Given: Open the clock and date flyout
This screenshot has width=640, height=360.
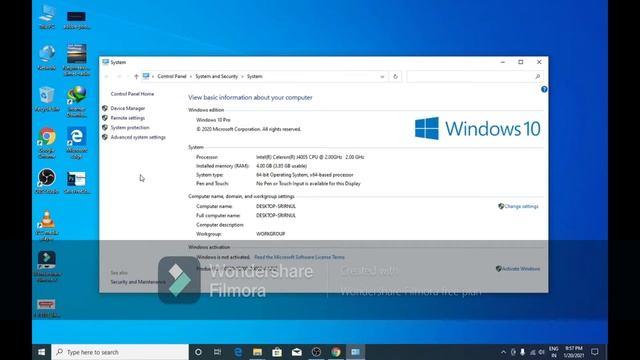Looking at the screenshot, I should [573, 352].
